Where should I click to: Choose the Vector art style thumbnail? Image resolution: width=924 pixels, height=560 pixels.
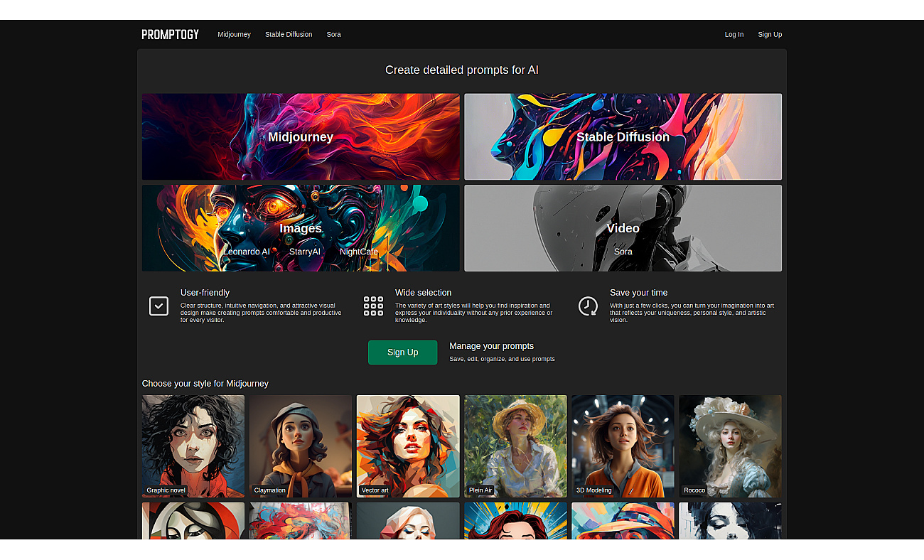point(408,446)
